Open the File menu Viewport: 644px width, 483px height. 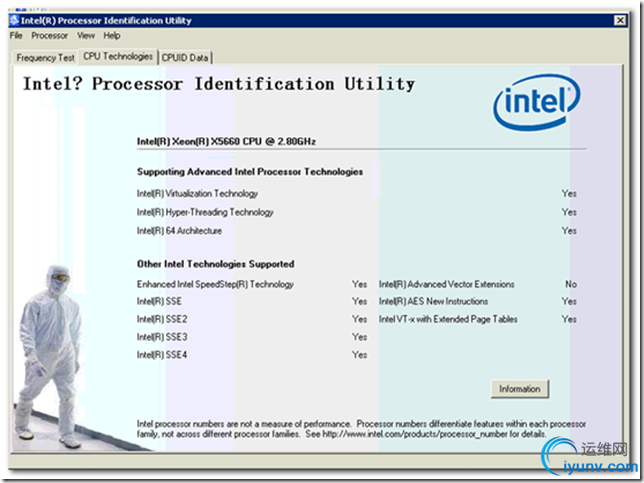pos(16,36)
